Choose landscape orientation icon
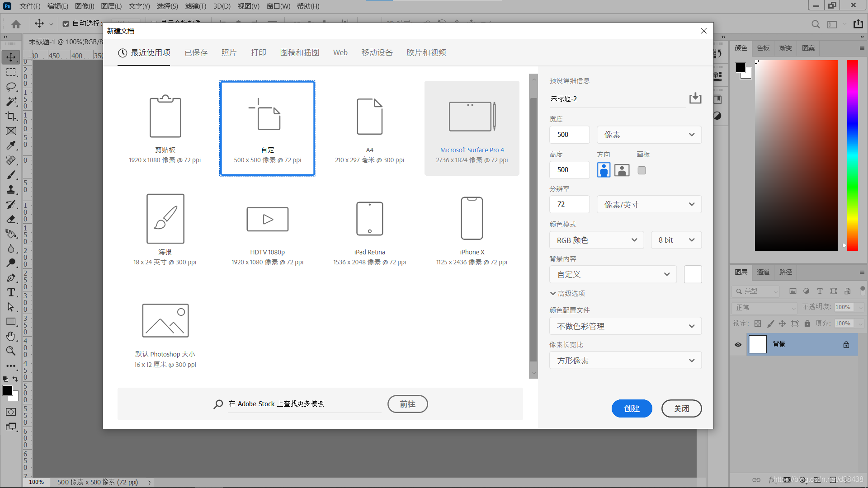The image size is (868, 488). [622, 170]
